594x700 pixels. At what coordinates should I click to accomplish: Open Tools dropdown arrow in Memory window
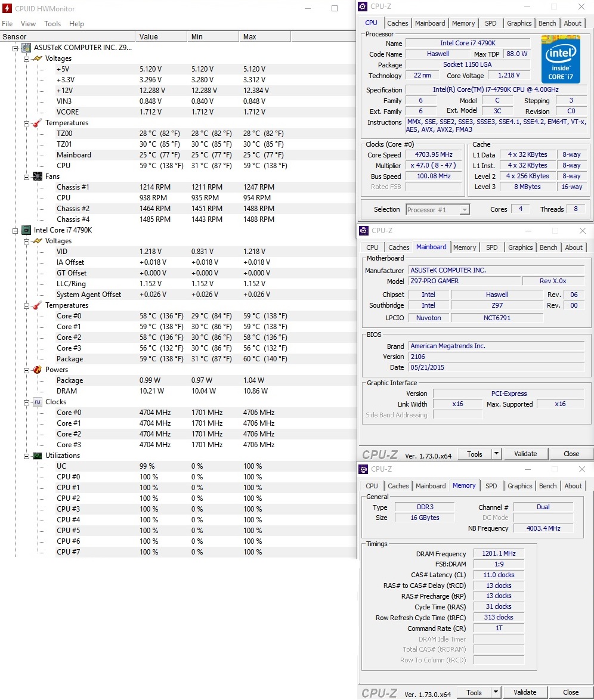496,692
